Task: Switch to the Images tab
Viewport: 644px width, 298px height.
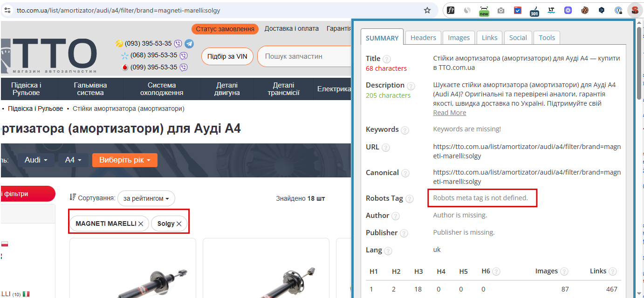Action: [459, 38]
